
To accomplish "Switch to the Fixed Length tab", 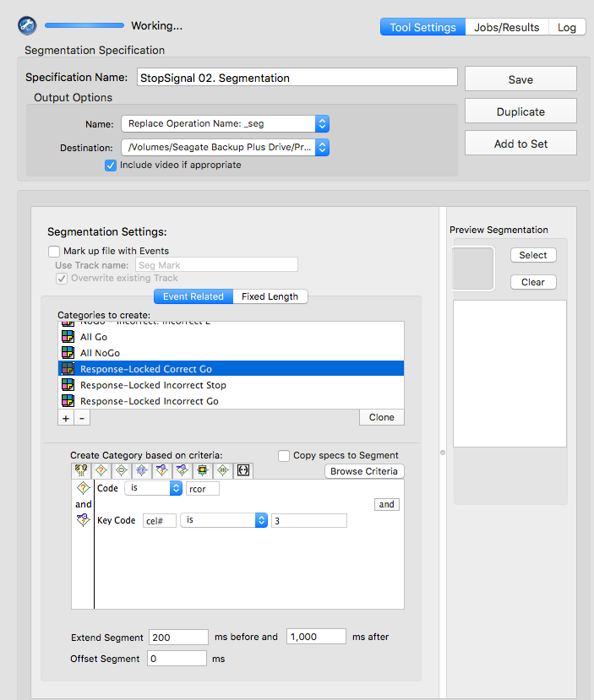I will coord(270,297).
